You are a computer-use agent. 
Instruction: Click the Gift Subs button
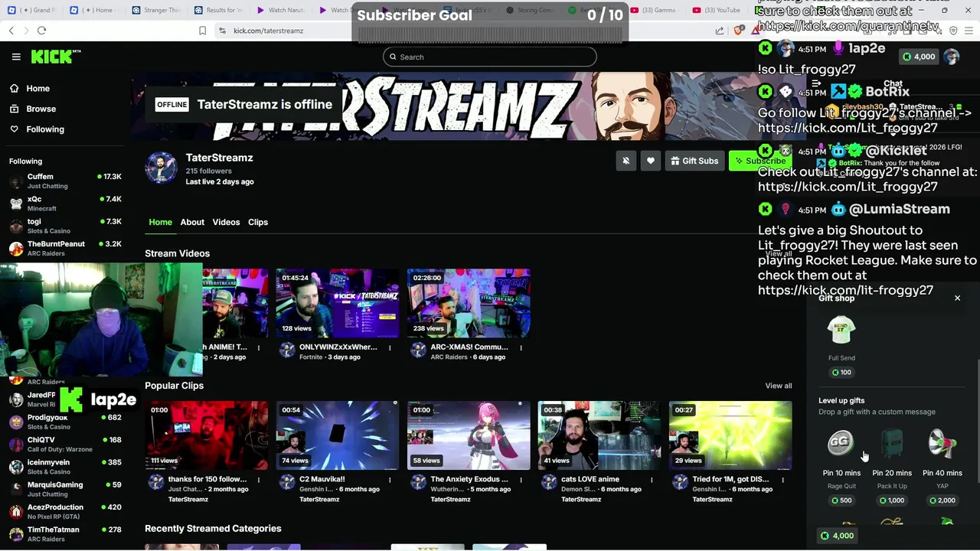point(694,161)
